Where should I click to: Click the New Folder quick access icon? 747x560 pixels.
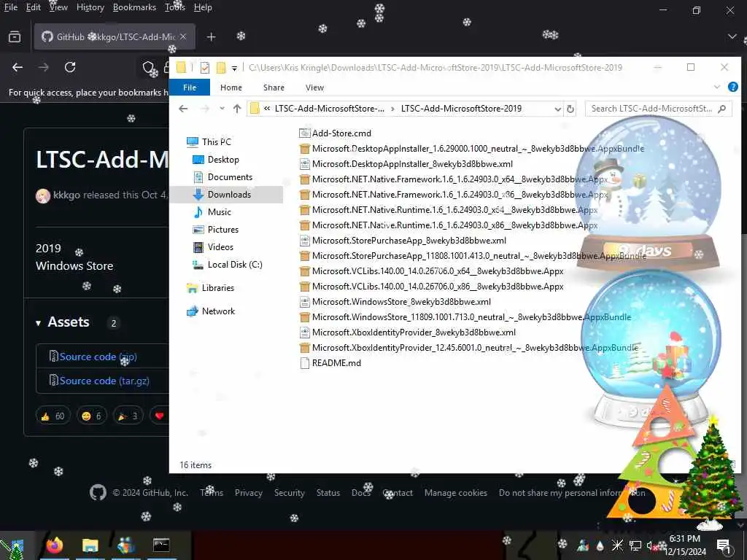point(221,68)
